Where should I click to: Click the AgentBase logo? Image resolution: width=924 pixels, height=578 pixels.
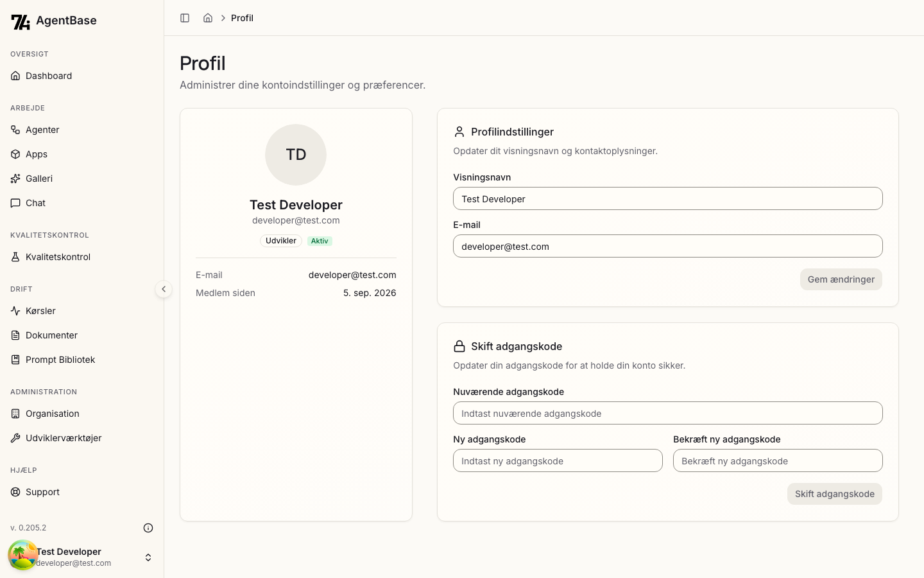tap(54, 21)
